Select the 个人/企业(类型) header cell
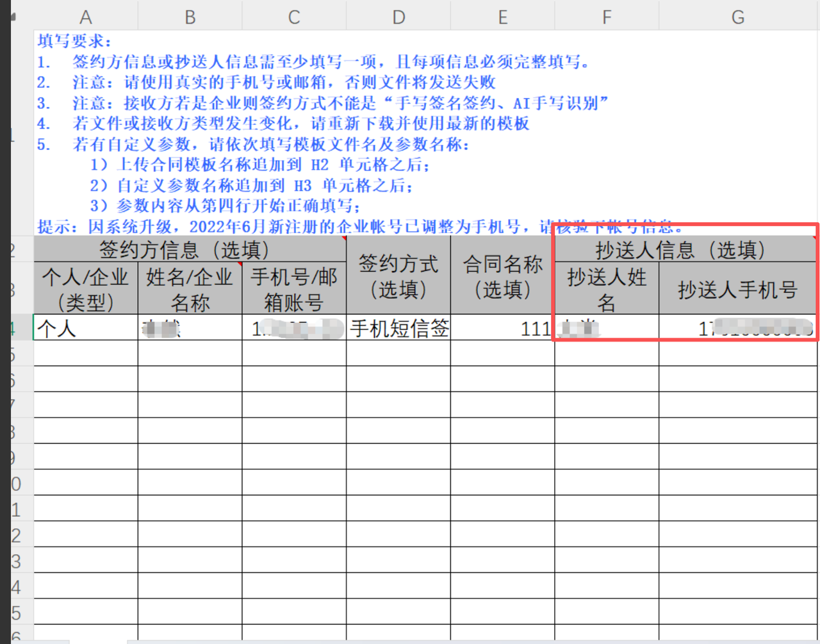The height and width of the screenshot is (644, 820). coord(86,289)
